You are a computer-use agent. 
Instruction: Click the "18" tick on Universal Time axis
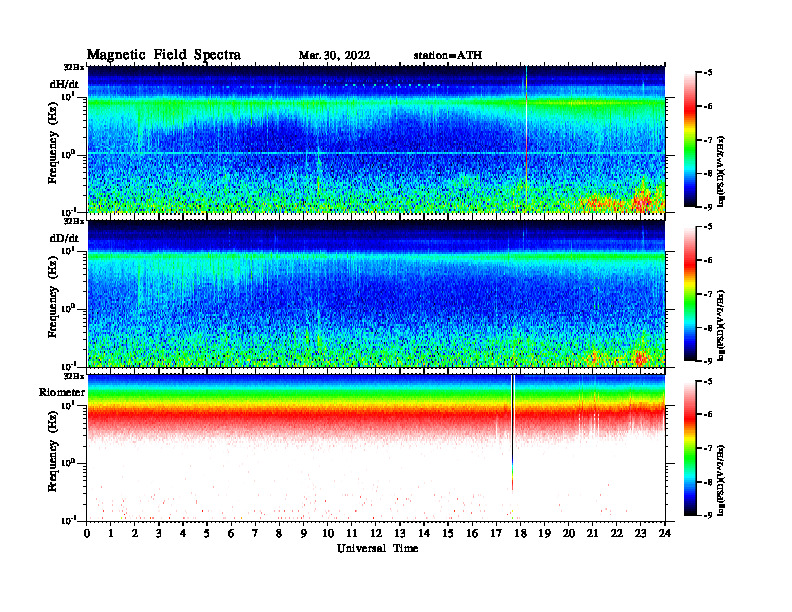[x=520, y=534]
